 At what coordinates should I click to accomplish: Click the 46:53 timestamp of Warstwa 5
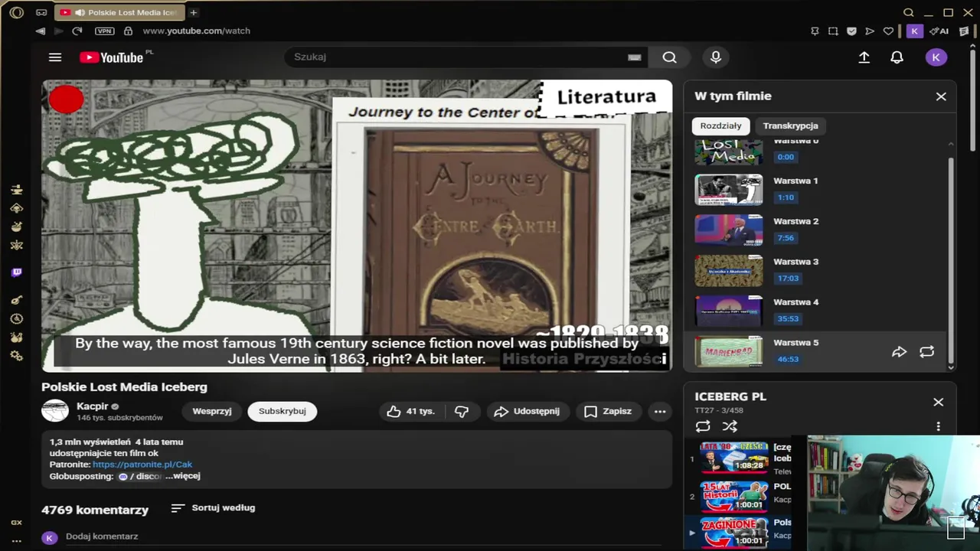tap(788, 359)
